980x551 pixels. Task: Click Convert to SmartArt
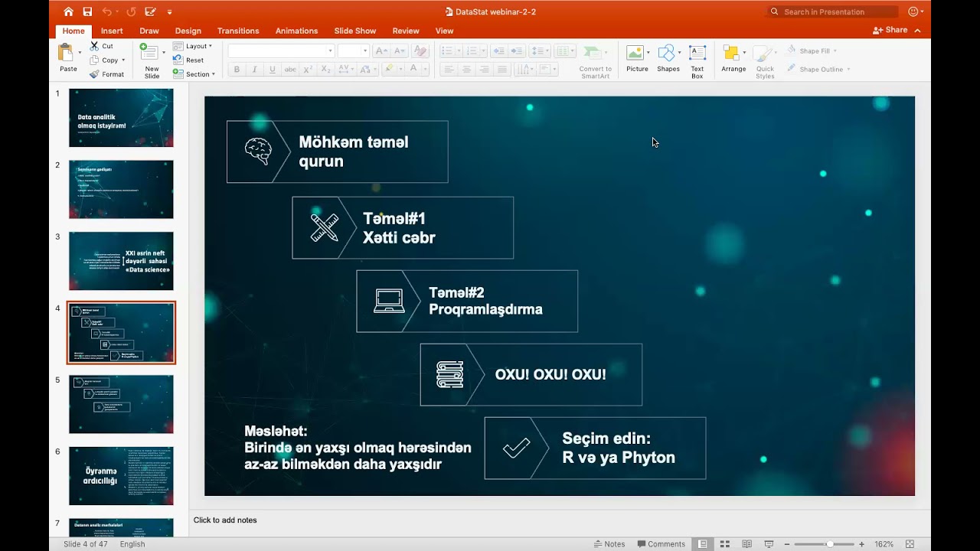pos(595,61)
